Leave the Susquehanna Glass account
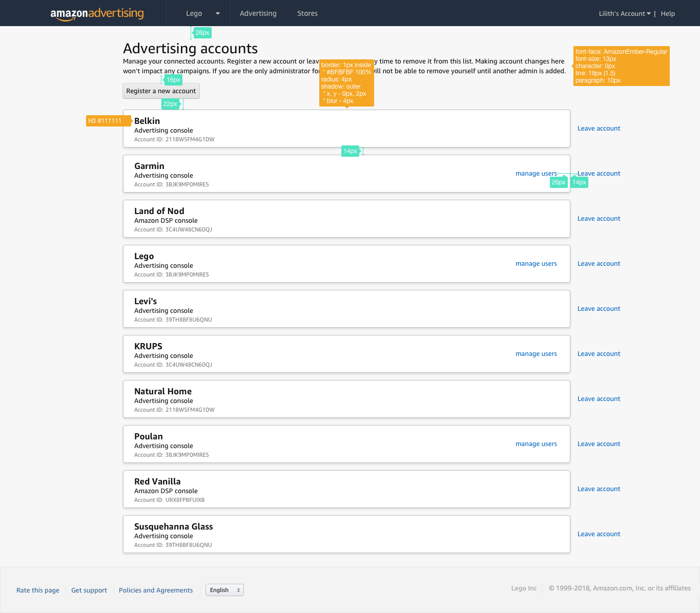Screen dimensions: 700x613 (599, 534)
